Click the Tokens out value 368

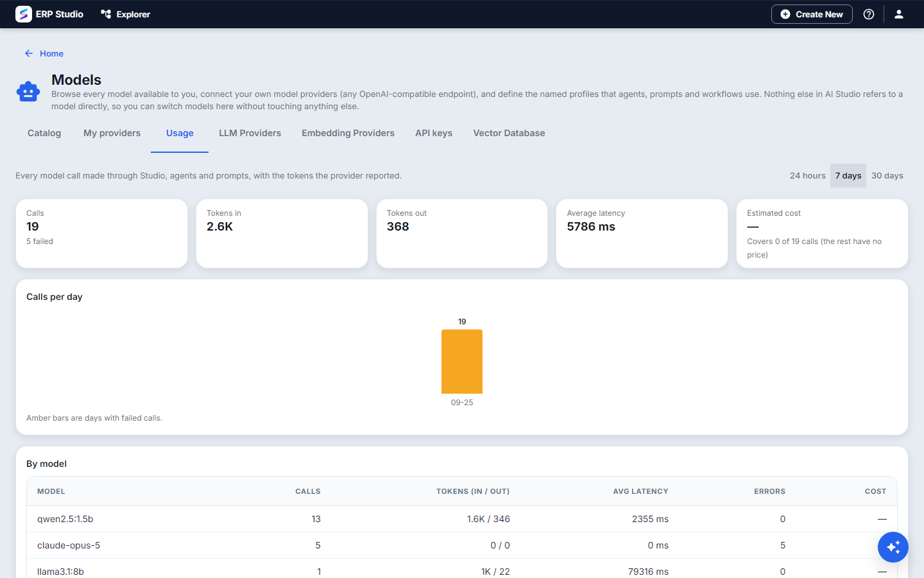pyautogui.click(x=398, y=227)
